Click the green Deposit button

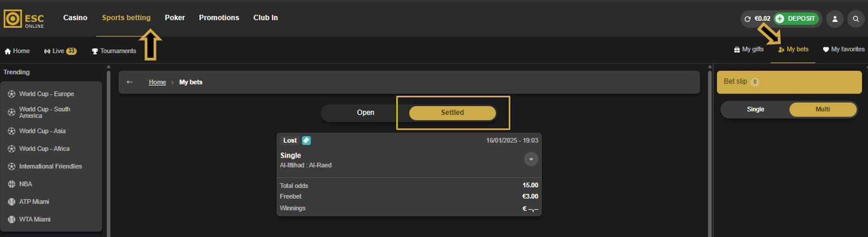pyautogui.click(x=796, y=19)
